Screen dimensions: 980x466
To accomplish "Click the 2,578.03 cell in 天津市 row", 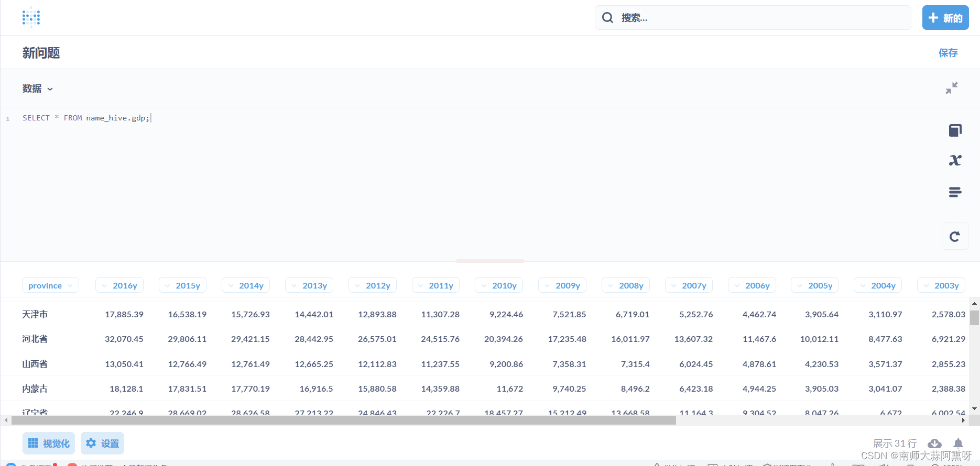I will (x=949, y=314).
